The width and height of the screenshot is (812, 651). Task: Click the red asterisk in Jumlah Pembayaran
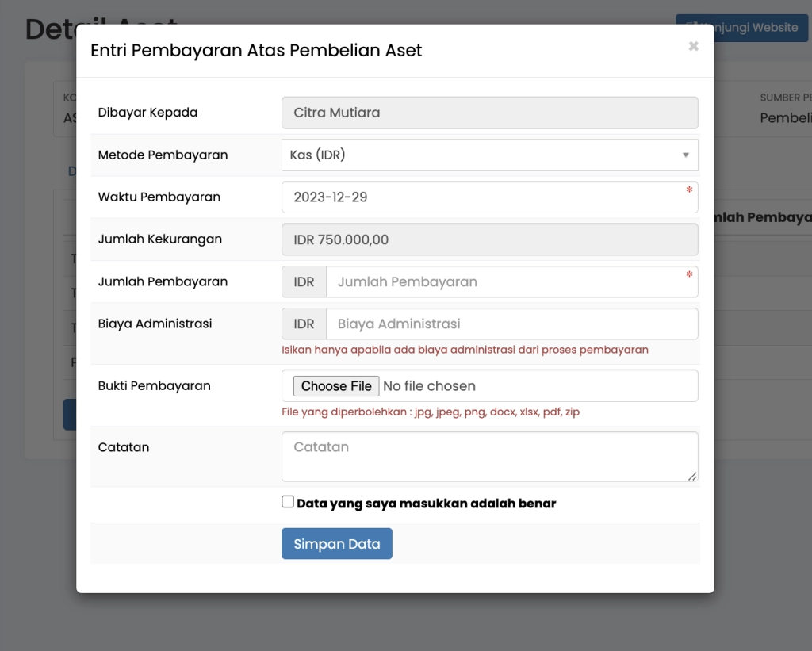click(x=689, y=275)
